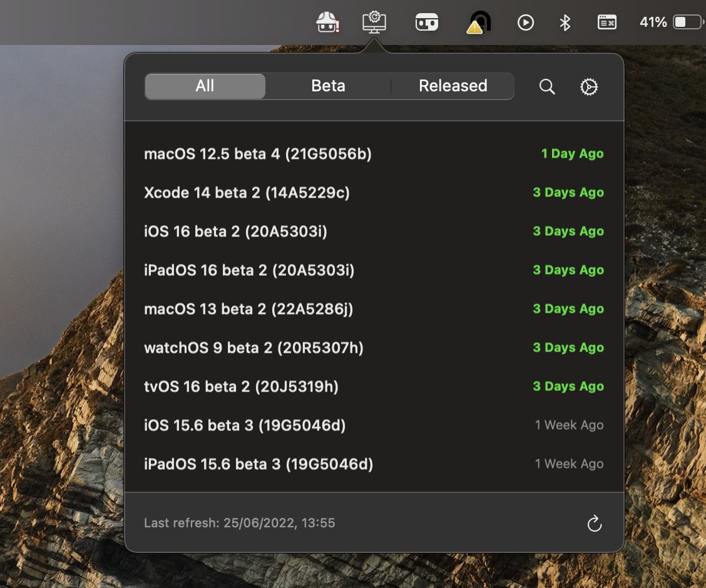This screenshot has height=588, width=706.
Task: Select macOS 13 beta 2 (22A5286j) row
Action: point(374,309)
